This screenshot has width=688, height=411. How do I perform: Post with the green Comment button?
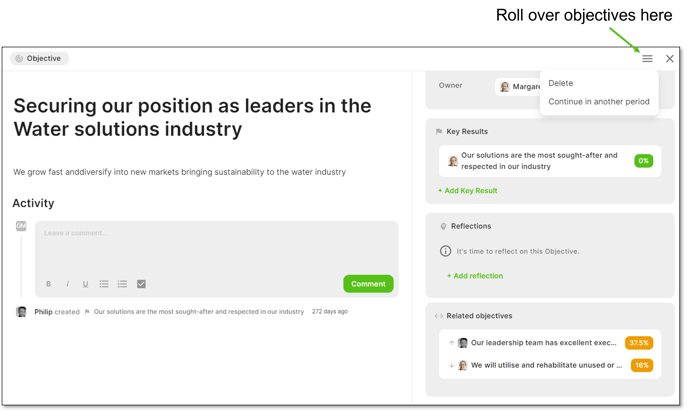coord(368,284)
